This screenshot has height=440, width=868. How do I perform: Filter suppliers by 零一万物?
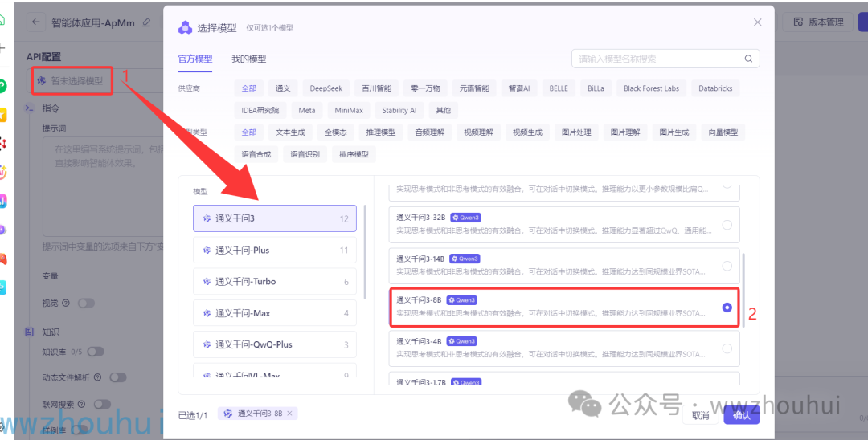pos(425,88)
